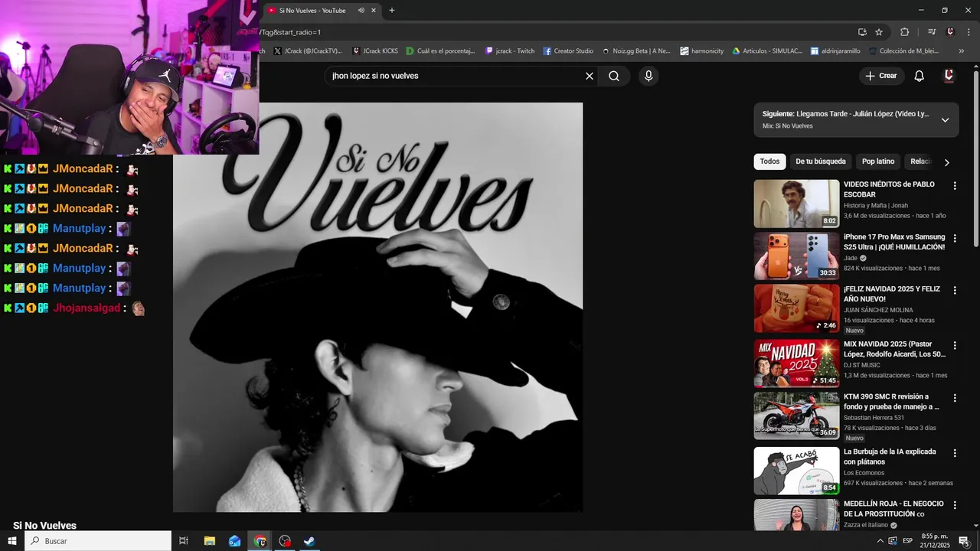Click the install/cast page icon in address bar

pyautogui.click(x=862, y=32)
